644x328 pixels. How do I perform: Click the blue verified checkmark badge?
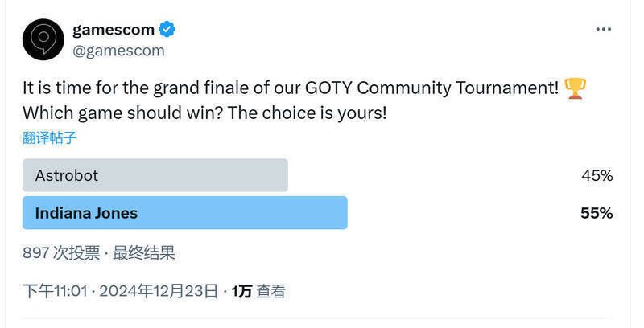pyautogui.click(x=167, y=31)
